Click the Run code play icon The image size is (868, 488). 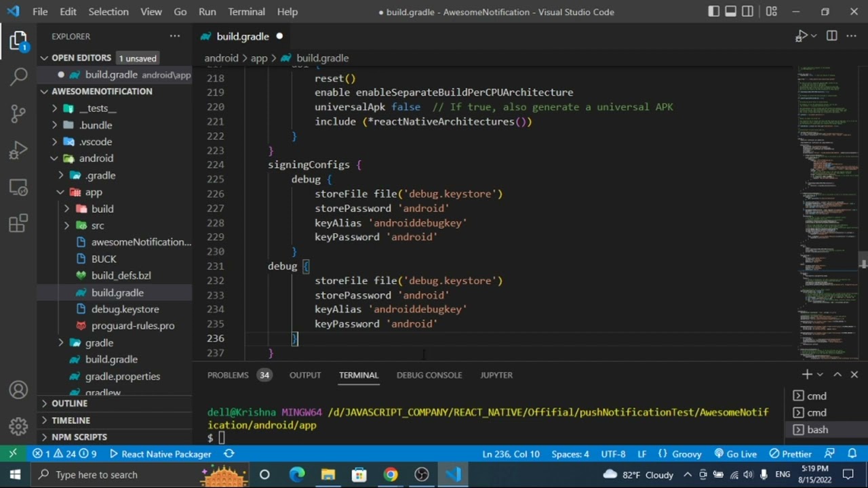pos(802,36)
